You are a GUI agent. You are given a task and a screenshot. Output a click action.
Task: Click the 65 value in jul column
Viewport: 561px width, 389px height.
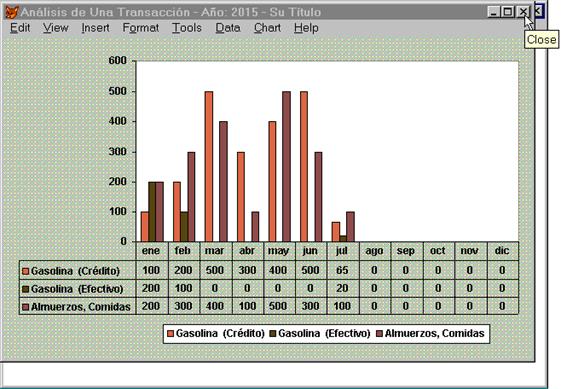click(x=342, y=270)
